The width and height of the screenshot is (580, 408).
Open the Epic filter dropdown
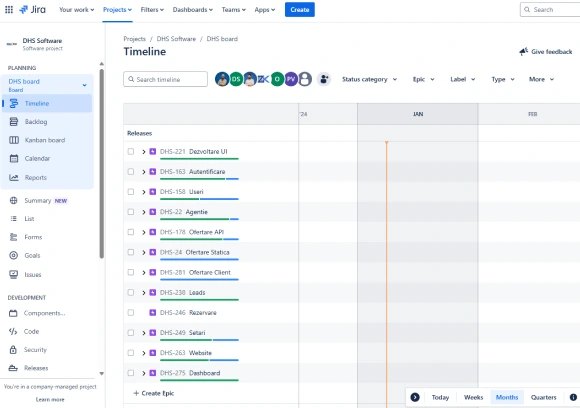click(424, 79)
